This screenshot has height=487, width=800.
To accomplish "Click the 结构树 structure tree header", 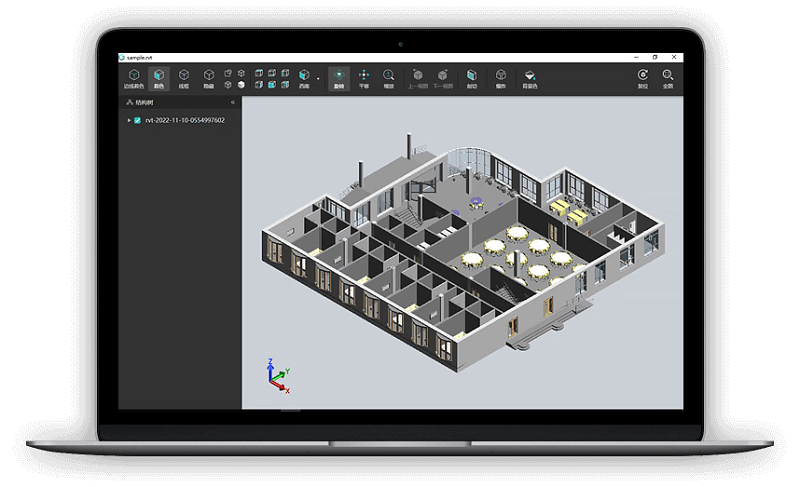I will pos(140,102).
